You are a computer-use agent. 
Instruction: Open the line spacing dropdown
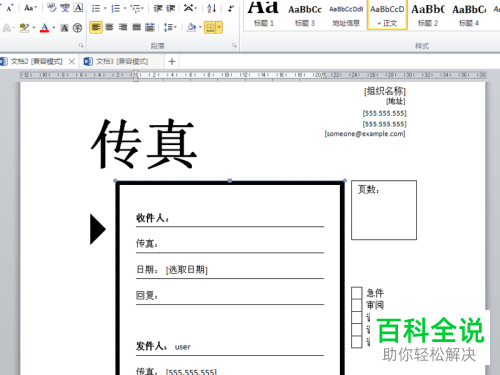(170, 27)
